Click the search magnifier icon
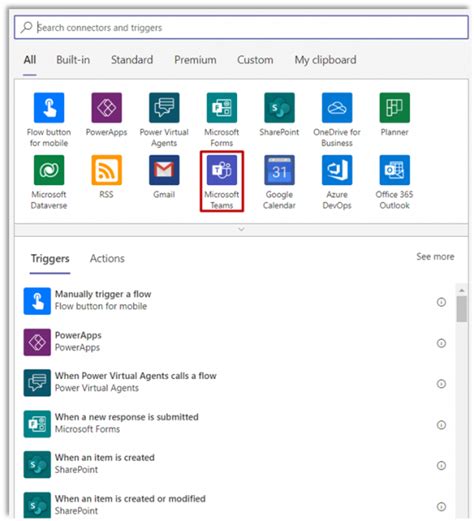474x521 pixels. point(26,27)
